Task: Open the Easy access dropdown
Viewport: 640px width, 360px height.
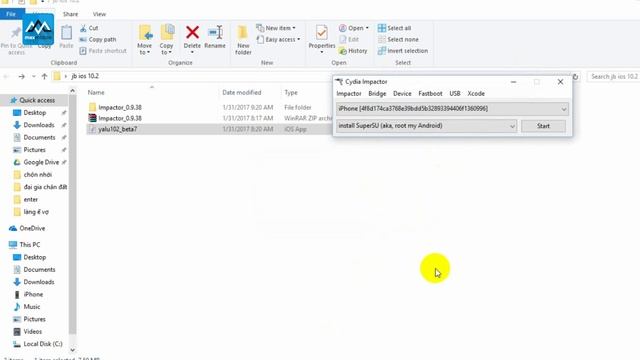Action: [278, 40]
